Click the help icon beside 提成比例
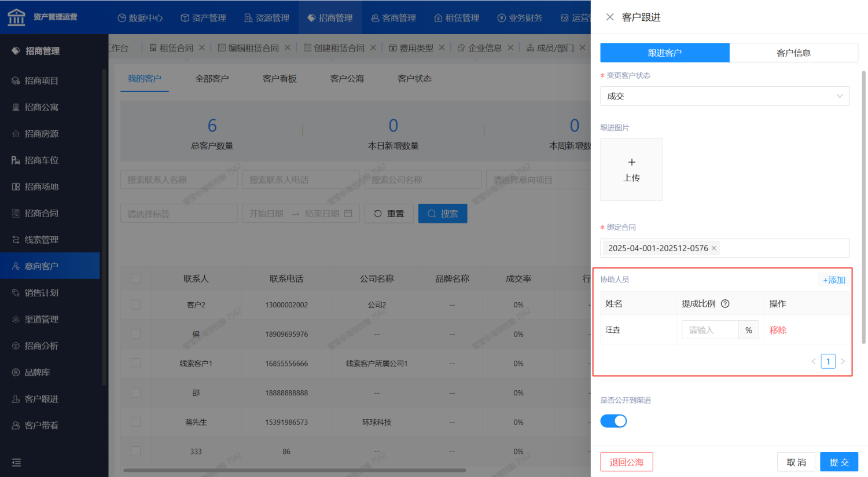868x477 pixels. click(x=725, y=304)
